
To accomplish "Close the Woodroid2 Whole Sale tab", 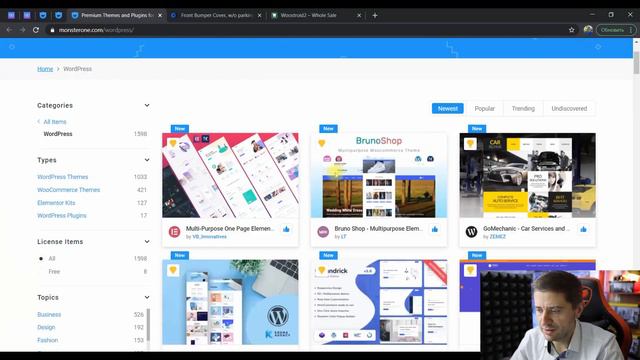I will coord(359,16).
